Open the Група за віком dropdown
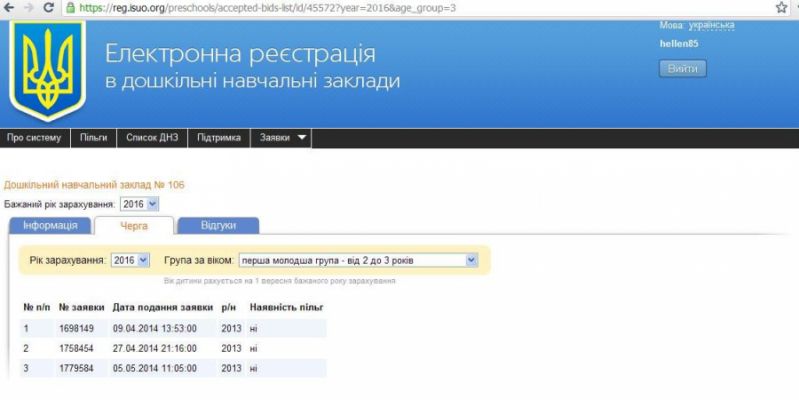The image size is (799, 400). coord(358,260)
